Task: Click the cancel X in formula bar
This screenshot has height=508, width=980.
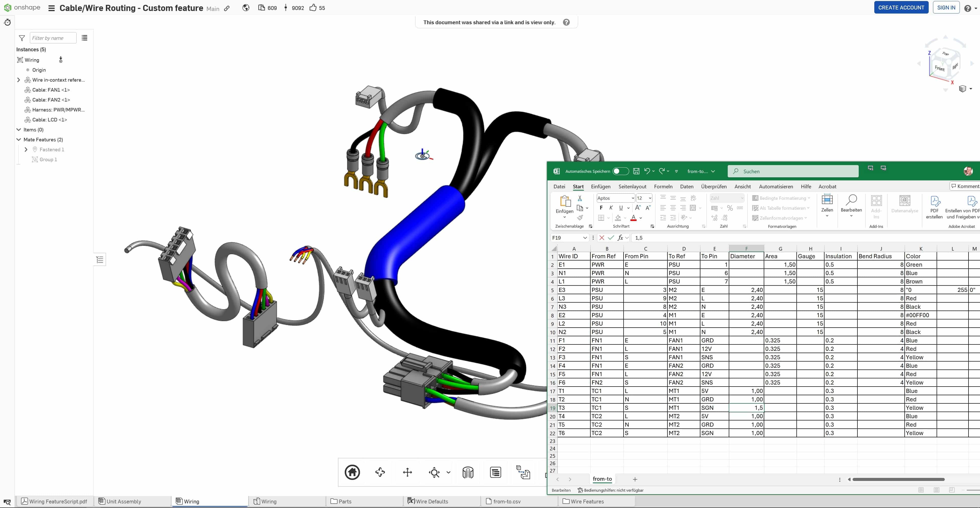Action: (x=602, y=238)
